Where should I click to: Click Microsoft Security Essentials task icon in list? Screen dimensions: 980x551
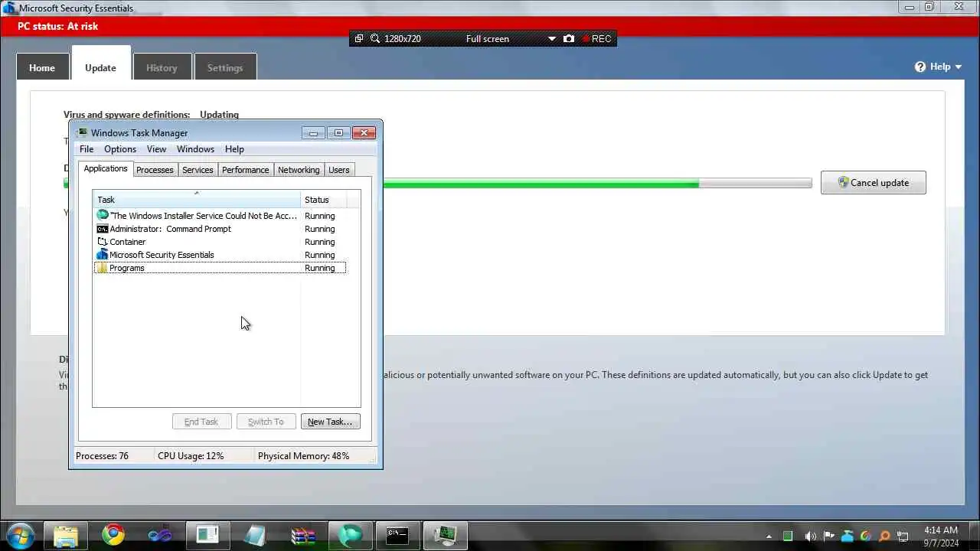click(x=103, y=255)
